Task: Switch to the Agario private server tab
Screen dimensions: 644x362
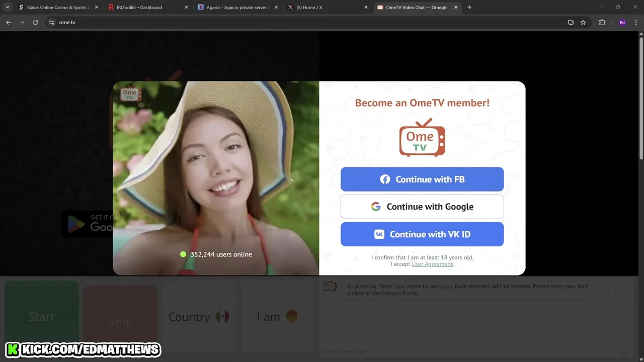Action: click(238, 8)
